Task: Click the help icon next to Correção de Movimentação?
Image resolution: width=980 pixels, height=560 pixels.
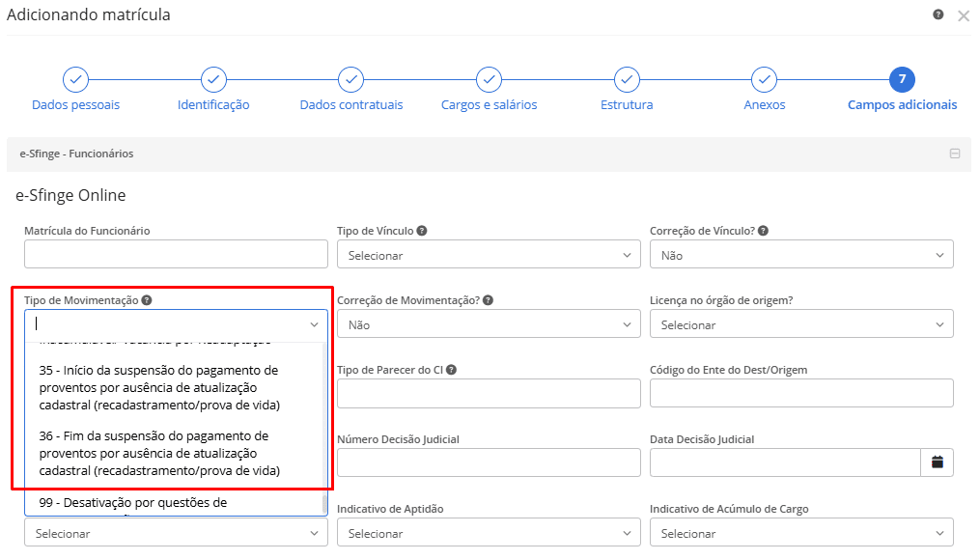Action: point(489,300)
